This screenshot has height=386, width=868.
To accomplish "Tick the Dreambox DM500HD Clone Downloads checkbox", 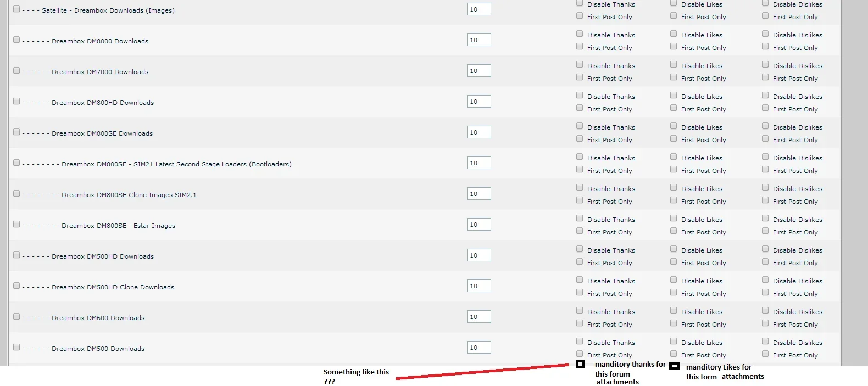I will click(16, 286).
